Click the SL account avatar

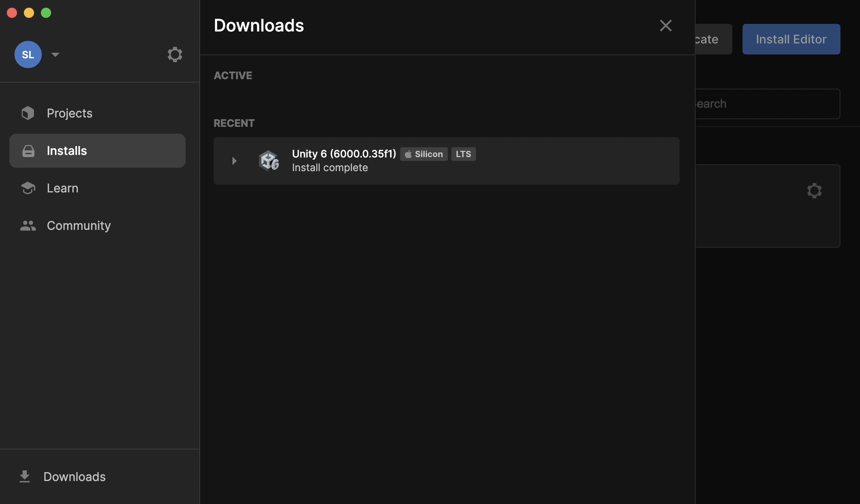tap(28, 54)
